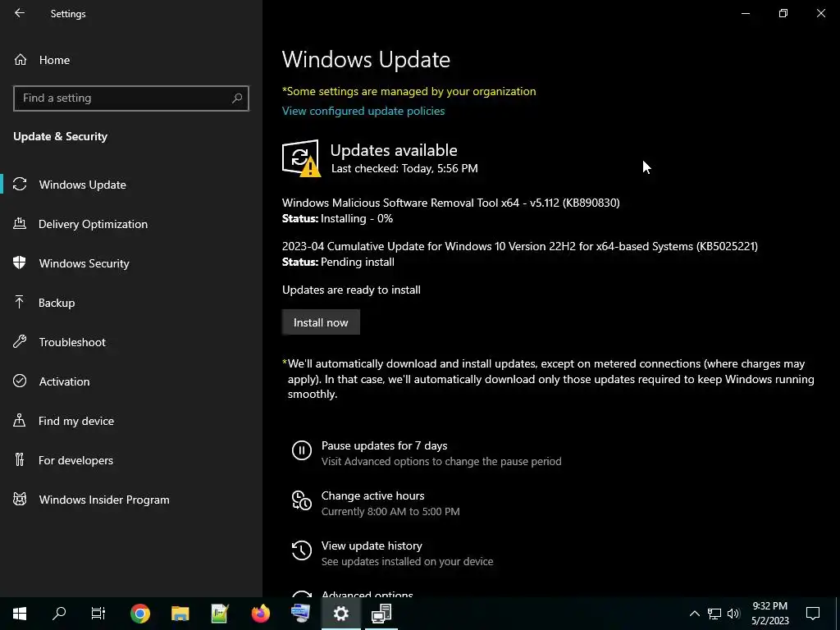Click the Find my device icon
840x630 pixels.
(x=20, y=420)
